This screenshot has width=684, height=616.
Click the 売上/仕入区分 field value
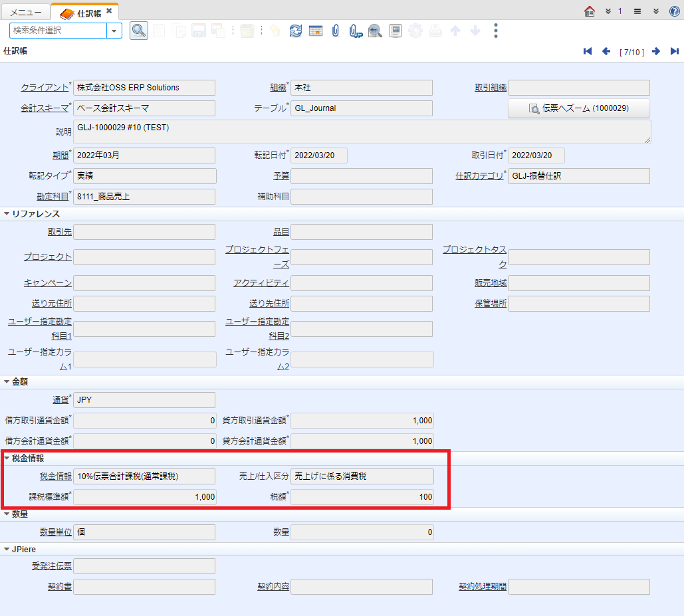pos(362,476)
